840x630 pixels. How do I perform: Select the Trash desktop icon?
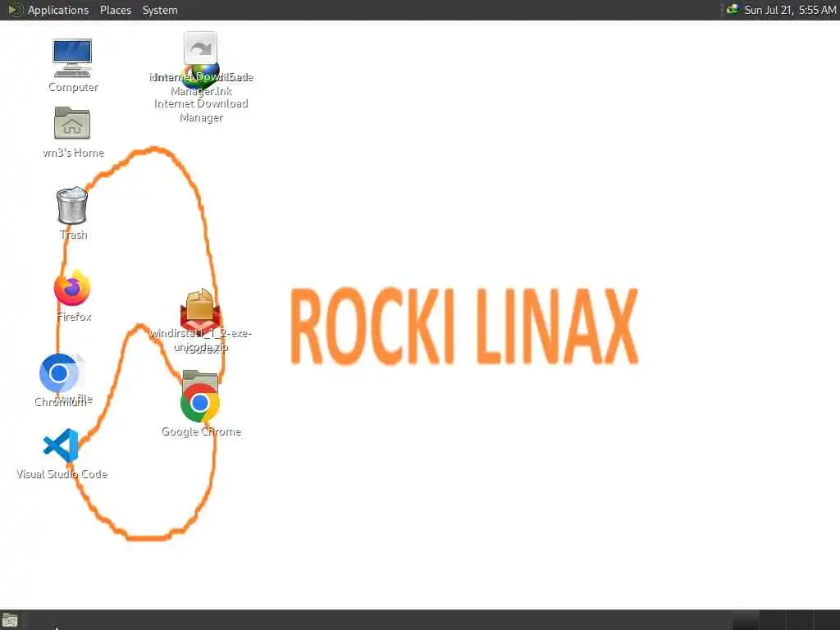[72, 205]
